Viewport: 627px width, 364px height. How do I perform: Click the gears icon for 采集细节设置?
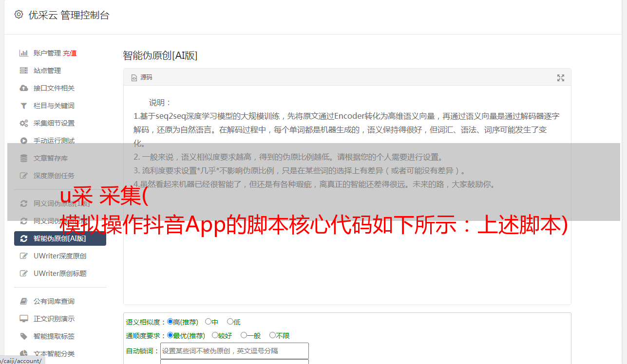(x=23, y=123)
